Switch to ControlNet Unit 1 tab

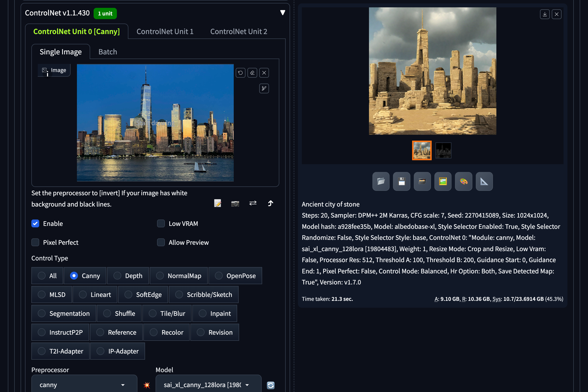click(165, 32)
